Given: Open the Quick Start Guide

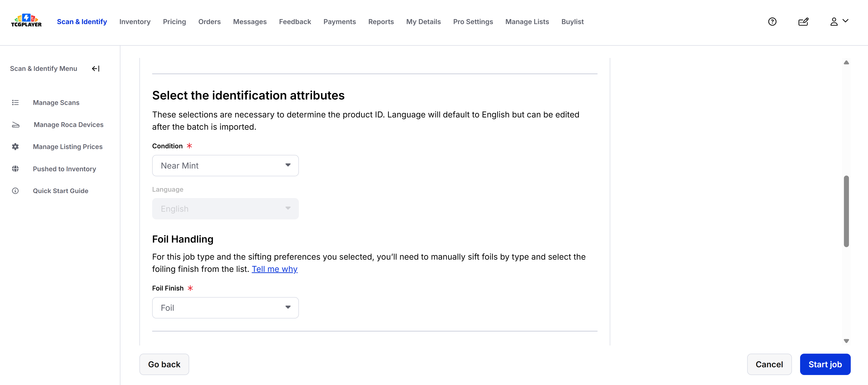Looking at the screenshot, I should click(x=61, y=191).
